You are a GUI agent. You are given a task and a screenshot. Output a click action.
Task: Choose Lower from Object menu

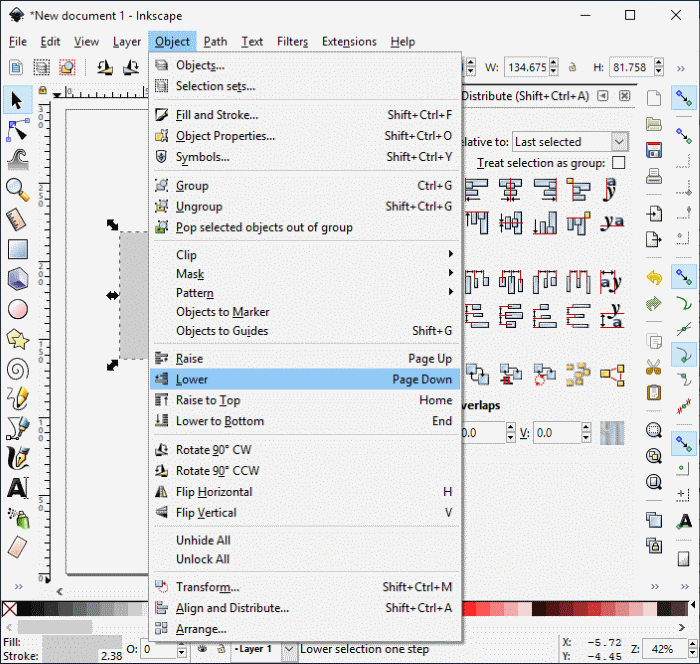click(x=305, y=379)
